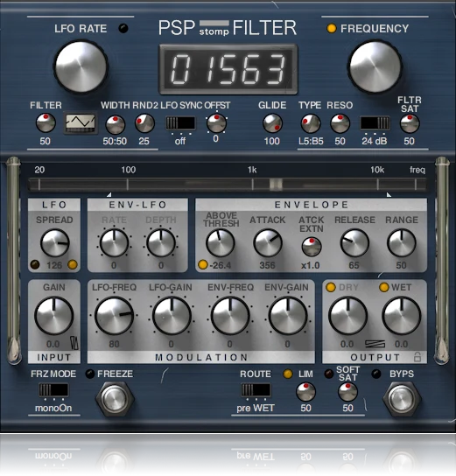Click the ENV-LFO RATE knob

click(x=114, y=243)
